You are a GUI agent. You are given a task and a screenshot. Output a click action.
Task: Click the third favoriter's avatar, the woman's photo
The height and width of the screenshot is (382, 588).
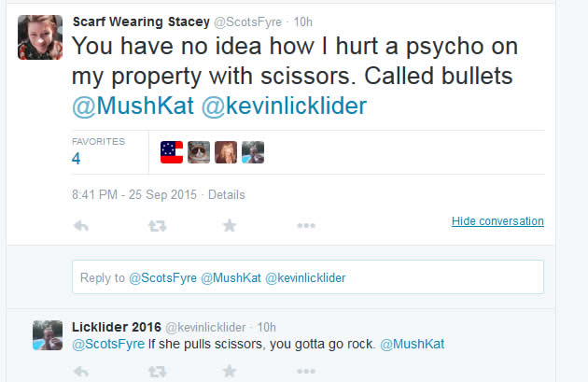226,152
